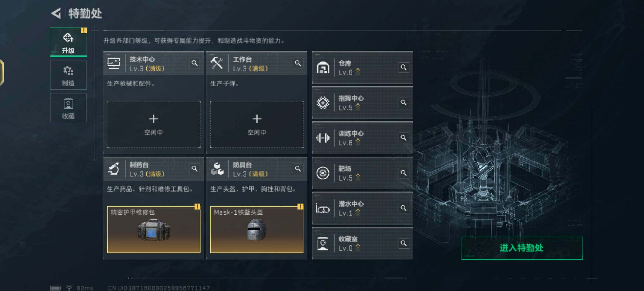Add production in 技术中心 empty slot
This screenshot has width=644, height=291.
153,124
